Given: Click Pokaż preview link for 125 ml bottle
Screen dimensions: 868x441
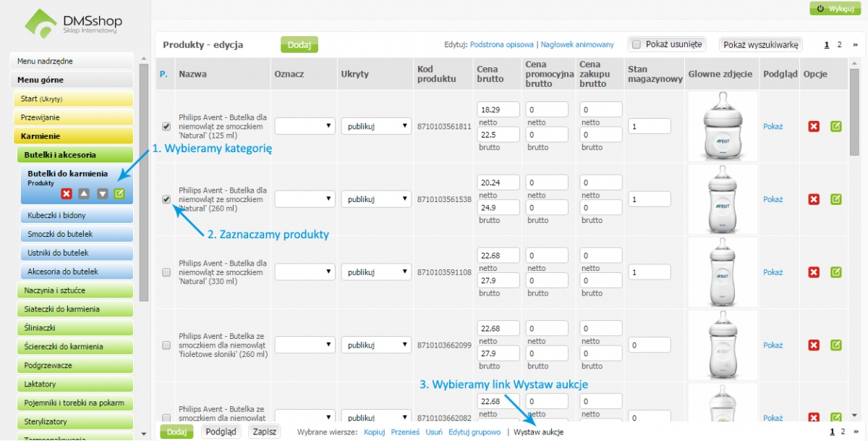Looking at the screenshot, I should 773,126.
